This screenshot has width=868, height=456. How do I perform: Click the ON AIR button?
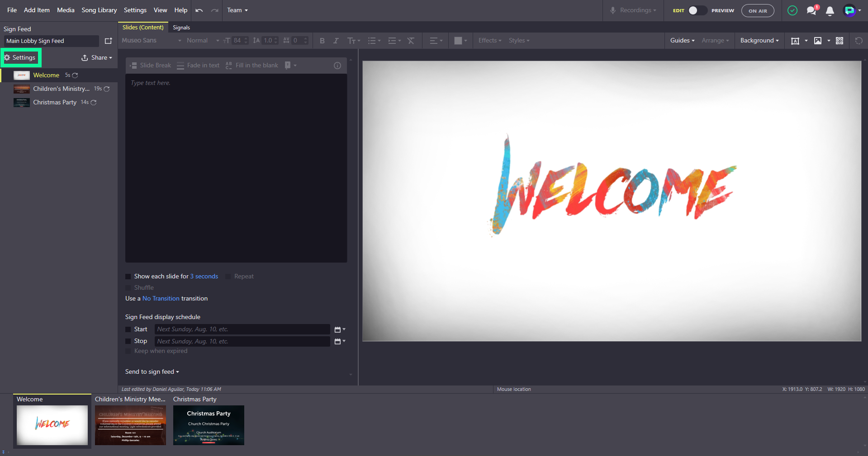[x=758, y=11]
